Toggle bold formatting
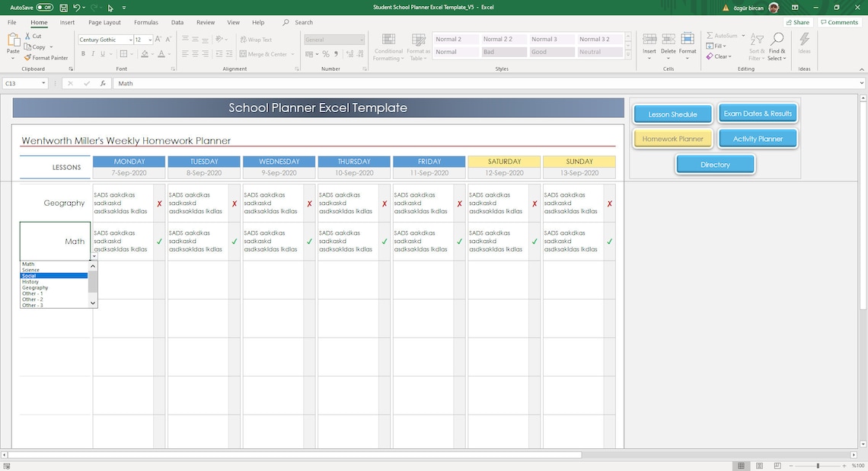The height and width of the screenshot is (471, 868). 83,53
